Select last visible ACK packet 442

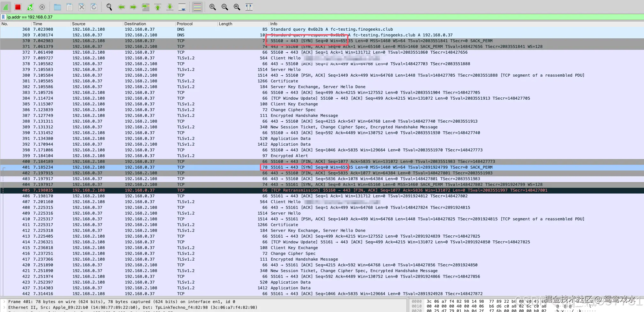pos(322,294)
